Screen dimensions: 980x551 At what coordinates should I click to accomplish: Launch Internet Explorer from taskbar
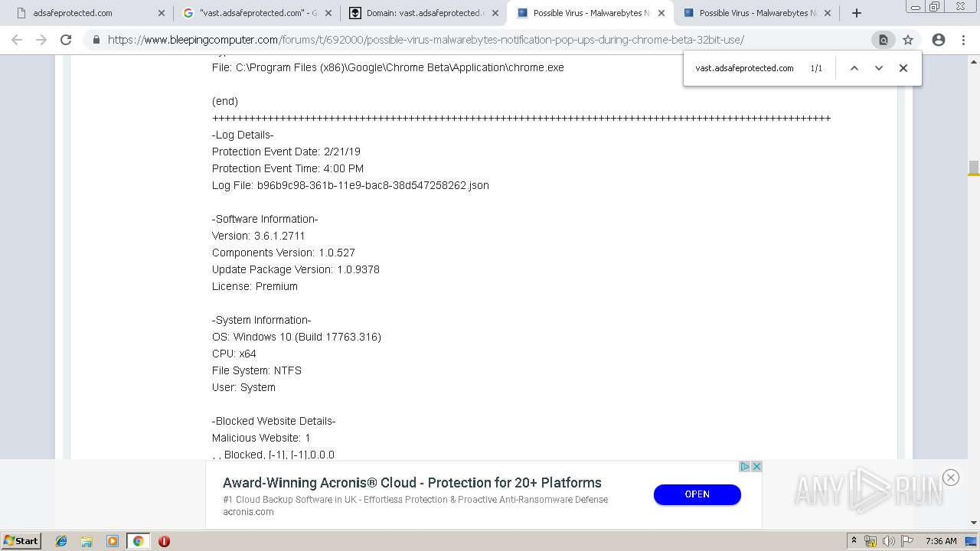point(61,541)
